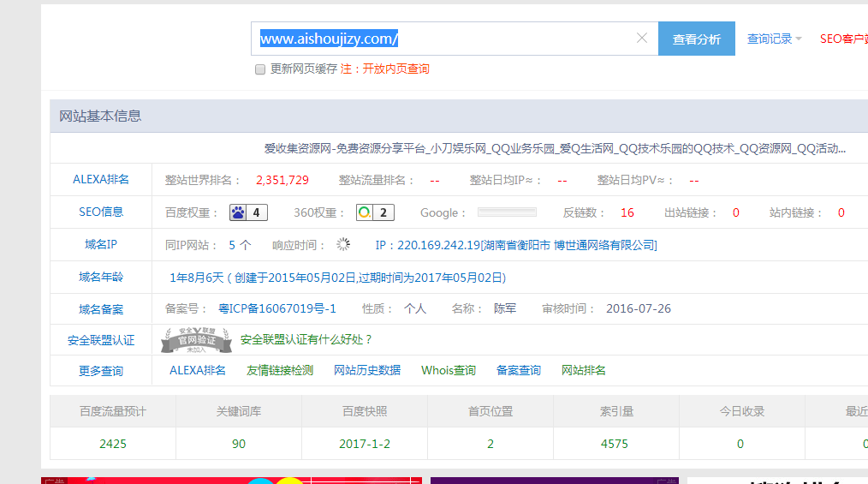Click the Google PageRank bar

point(507,212)
